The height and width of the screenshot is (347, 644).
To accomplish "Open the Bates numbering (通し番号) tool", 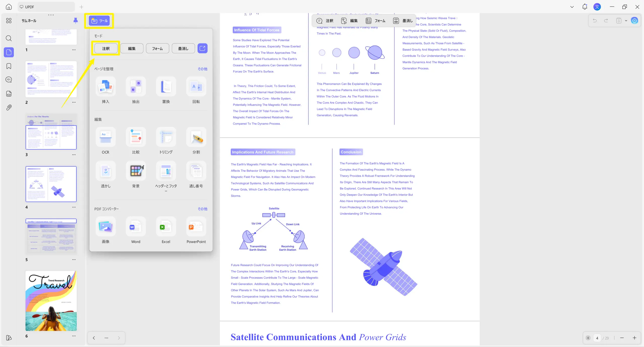I will click(x=196, y=171).
